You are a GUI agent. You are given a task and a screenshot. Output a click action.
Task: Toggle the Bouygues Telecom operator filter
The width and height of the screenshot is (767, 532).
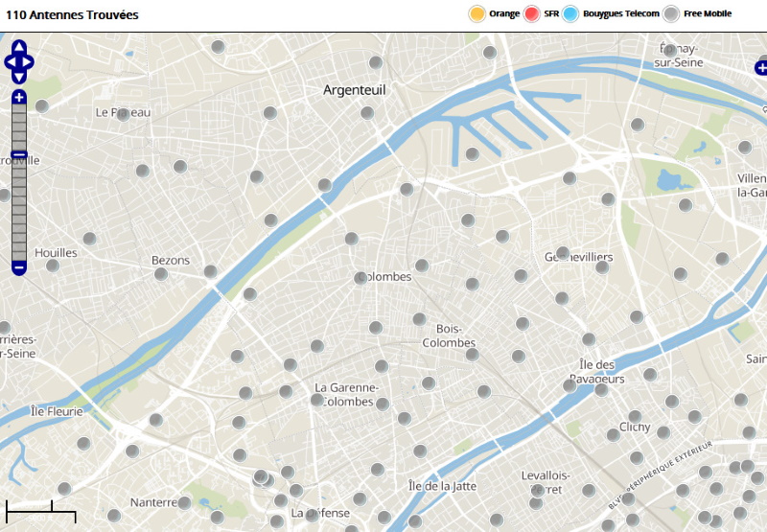[571, 13]
